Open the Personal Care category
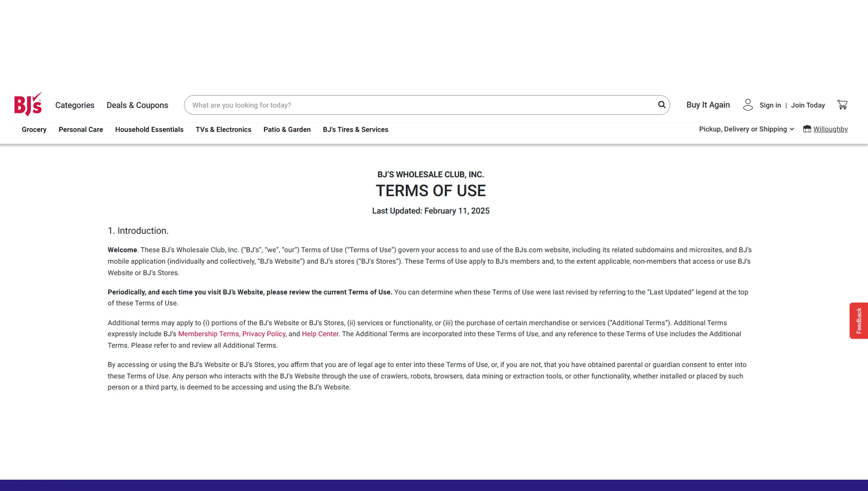Screen dimensions: 868x491 click(x=81, y=130)
